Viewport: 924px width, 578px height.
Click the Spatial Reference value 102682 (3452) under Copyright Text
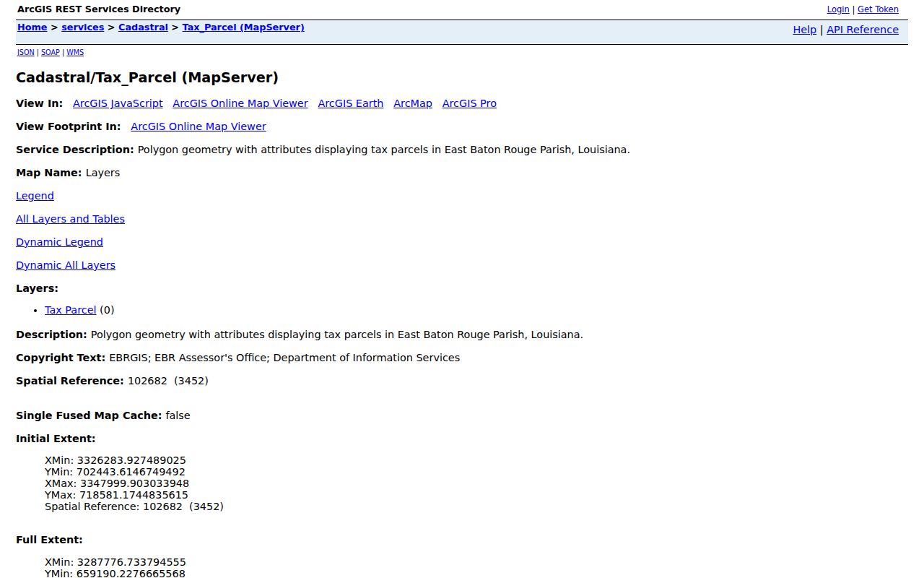click(x=168, y=381)
